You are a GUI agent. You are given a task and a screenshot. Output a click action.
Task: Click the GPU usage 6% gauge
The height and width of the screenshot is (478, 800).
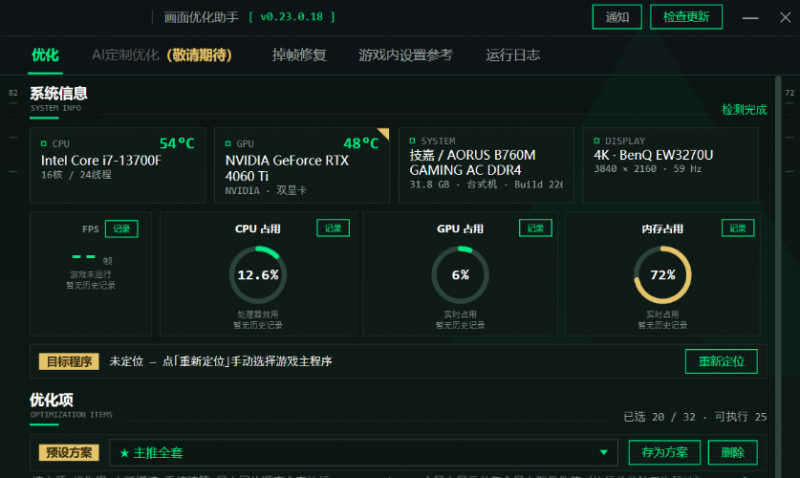[x=460, y=275]
